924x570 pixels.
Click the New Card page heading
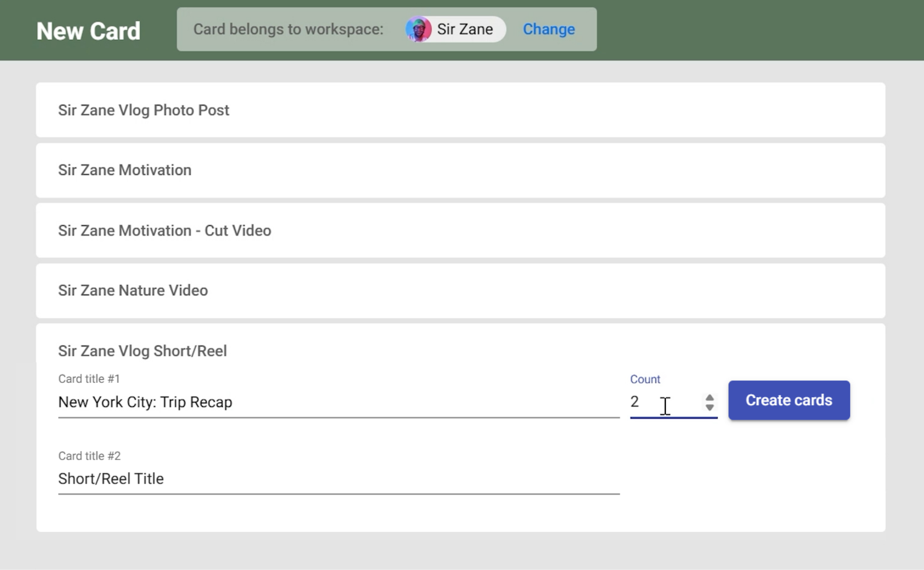point(89,31)
